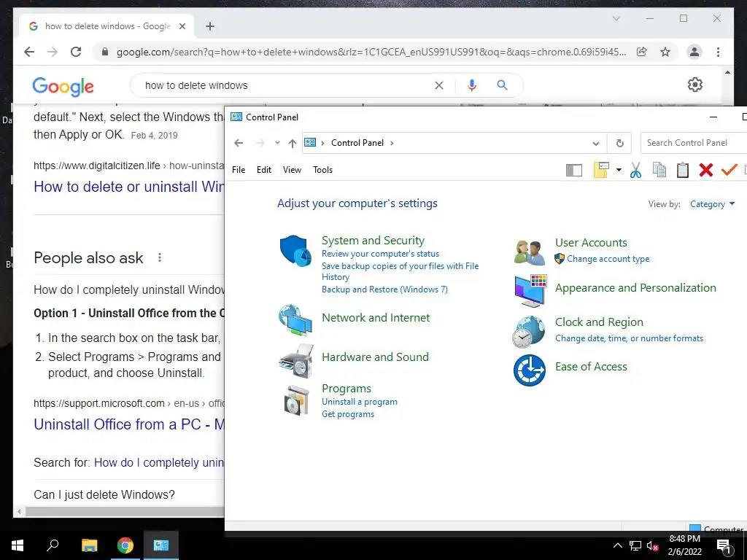
Task: Open the View menu in Control Panel
Action: click(292, 169)
